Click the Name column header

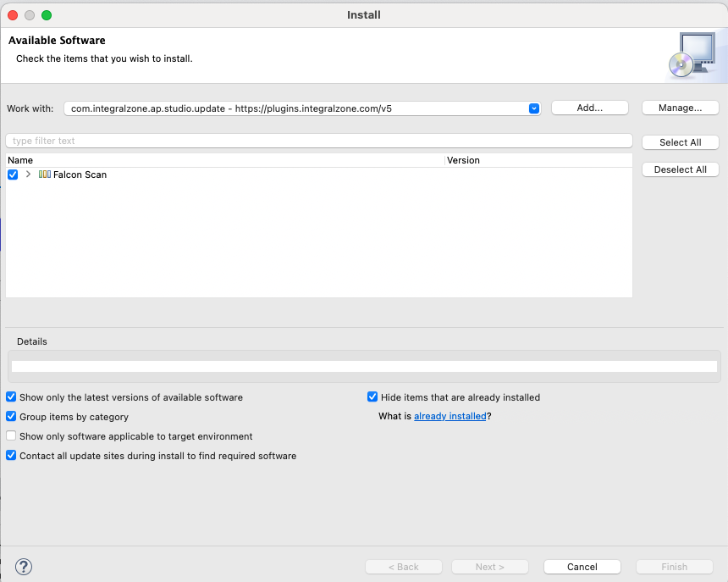(226, 160)
